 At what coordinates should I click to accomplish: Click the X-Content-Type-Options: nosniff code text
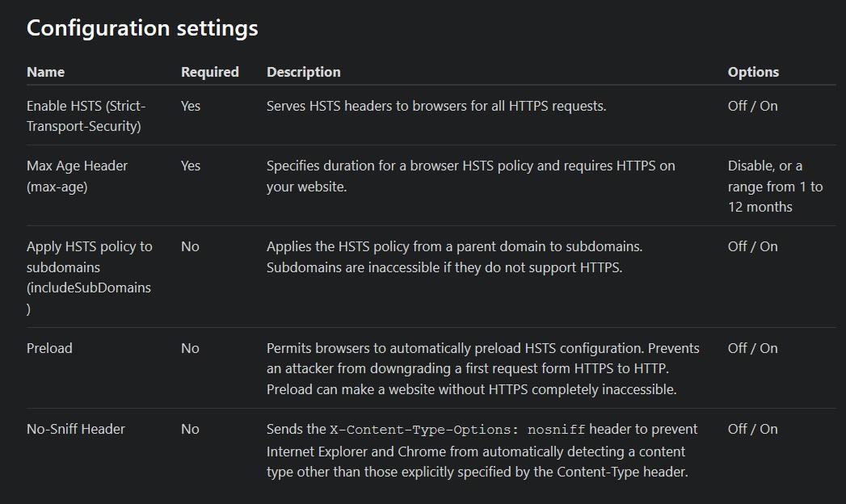point(457,429)
